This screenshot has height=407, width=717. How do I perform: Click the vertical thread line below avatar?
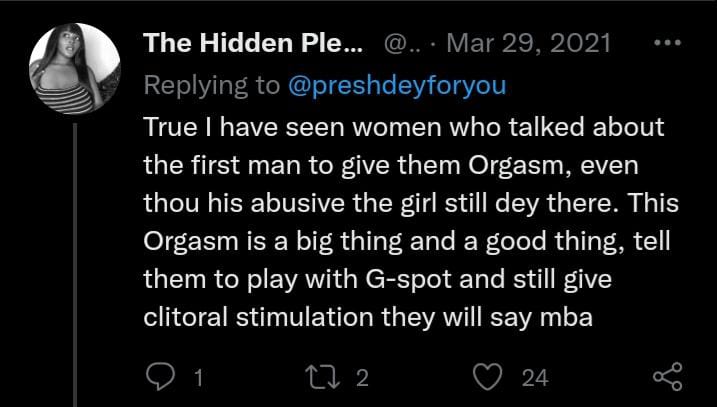79,250
